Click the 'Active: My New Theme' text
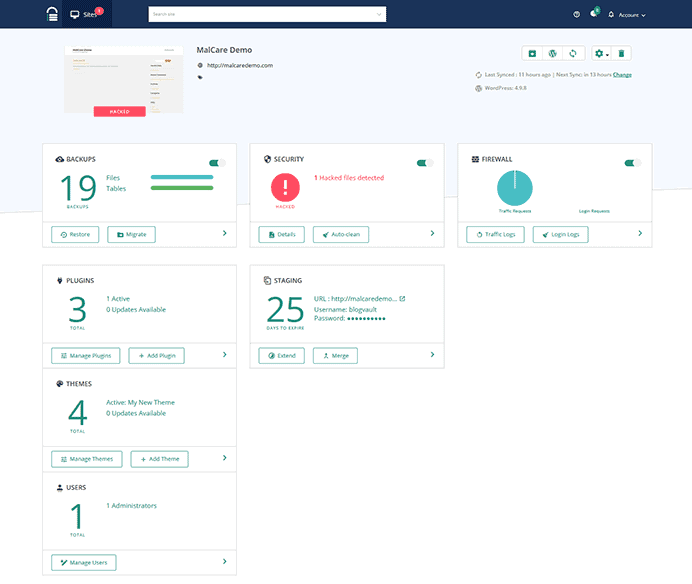Image resolution: width=692 pixels, height=584 pixels. click(140, 403)
